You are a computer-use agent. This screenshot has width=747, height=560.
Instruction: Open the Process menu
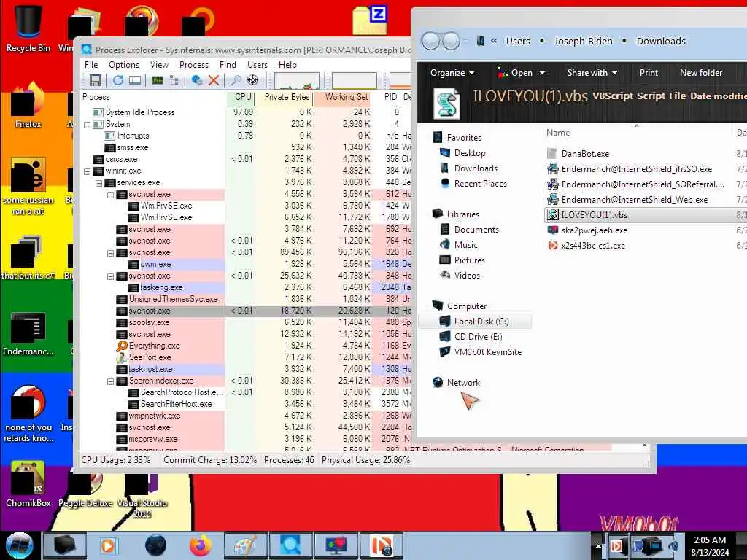194,65
